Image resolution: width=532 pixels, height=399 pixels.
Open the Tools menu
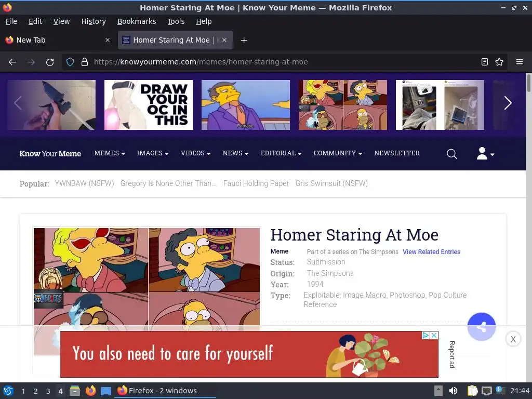point(176,21)
